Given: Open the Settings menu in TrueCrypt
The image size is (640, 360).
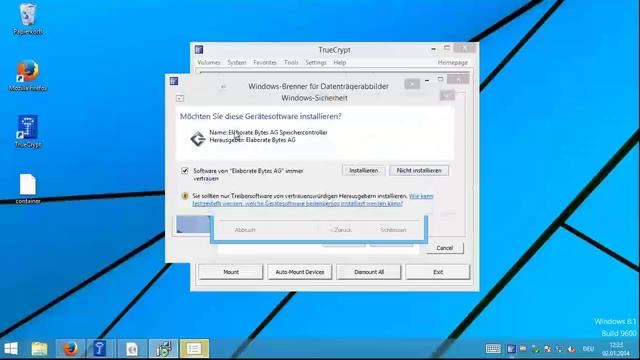Looking at the screenshot, I should [x=316, y=62].
